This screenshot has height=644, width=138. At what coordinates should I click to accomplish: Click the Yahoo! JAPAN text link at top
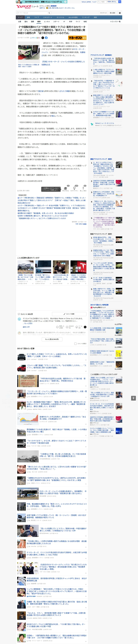click(x=86, y=2)
